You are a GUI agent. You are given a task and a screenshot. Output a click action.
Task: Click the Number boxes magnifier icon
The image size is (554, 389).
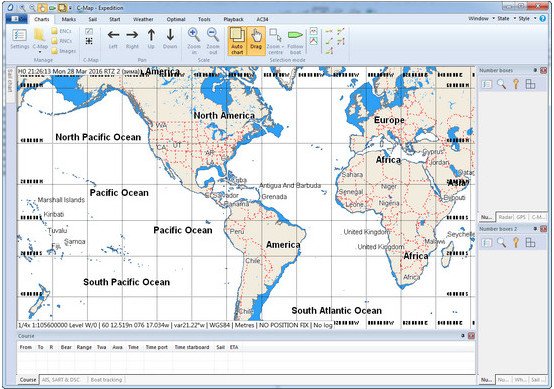[x=501, y=84]
